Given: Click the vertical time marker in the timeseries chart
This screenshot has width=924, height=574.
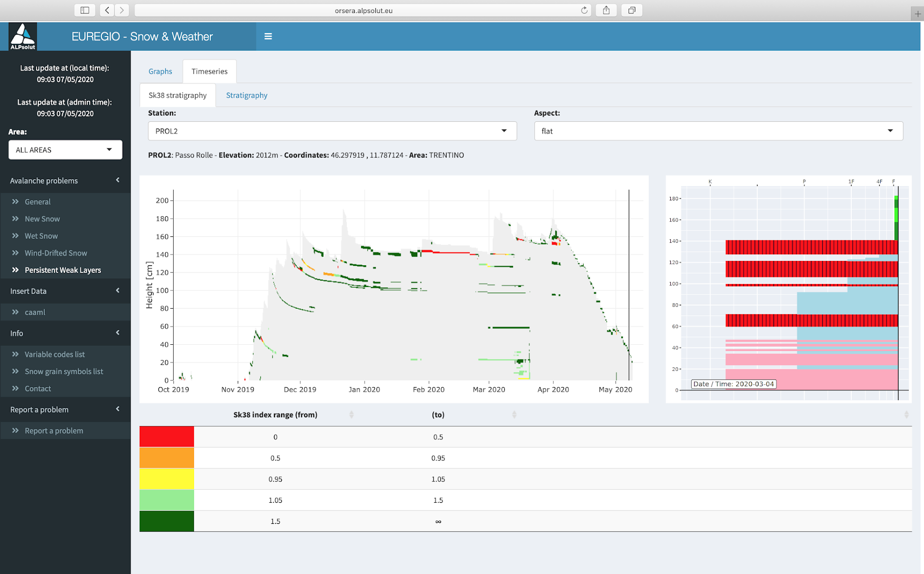Looking at the screenshot, I should point(629,285).
